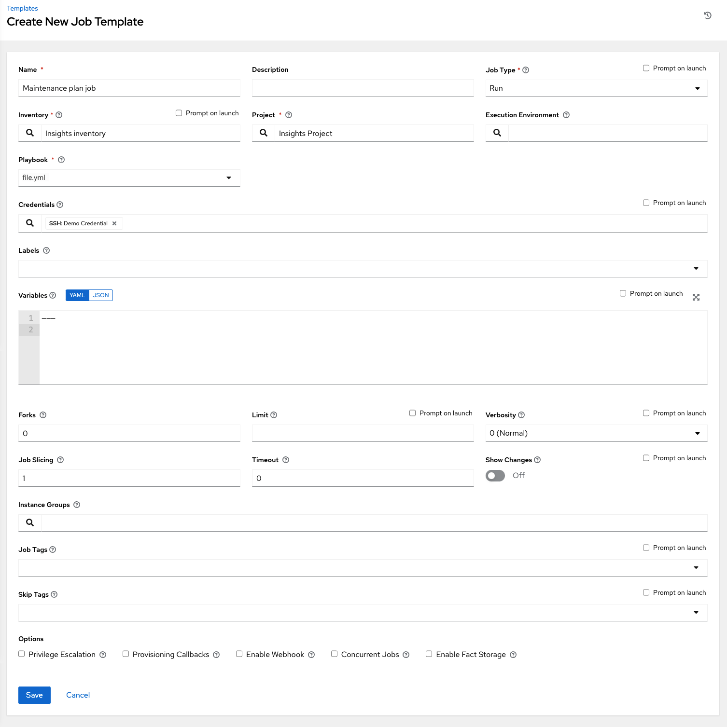Expand the Job Tags dropdown
The width and height of the screenshot is (727, 728).
click(696, 567)
